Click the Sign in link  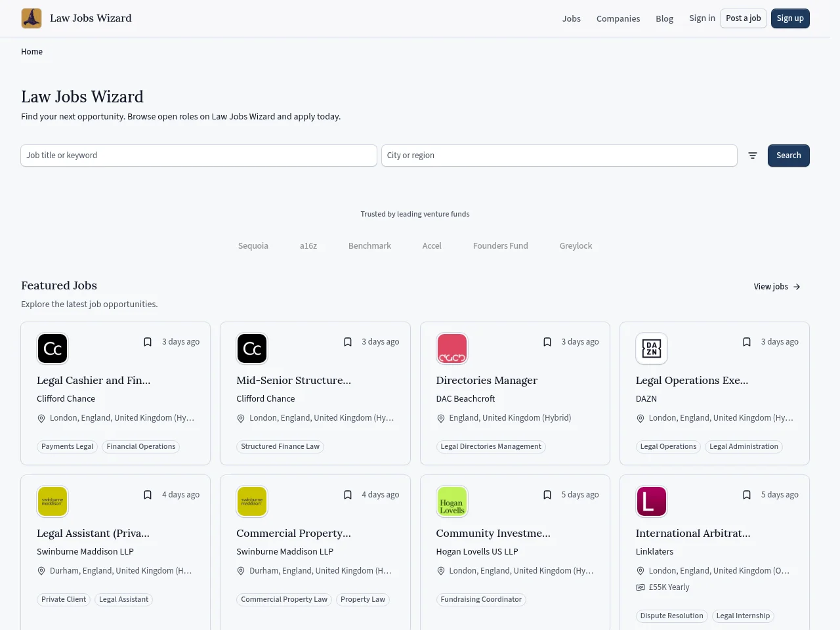coord(702,18)
